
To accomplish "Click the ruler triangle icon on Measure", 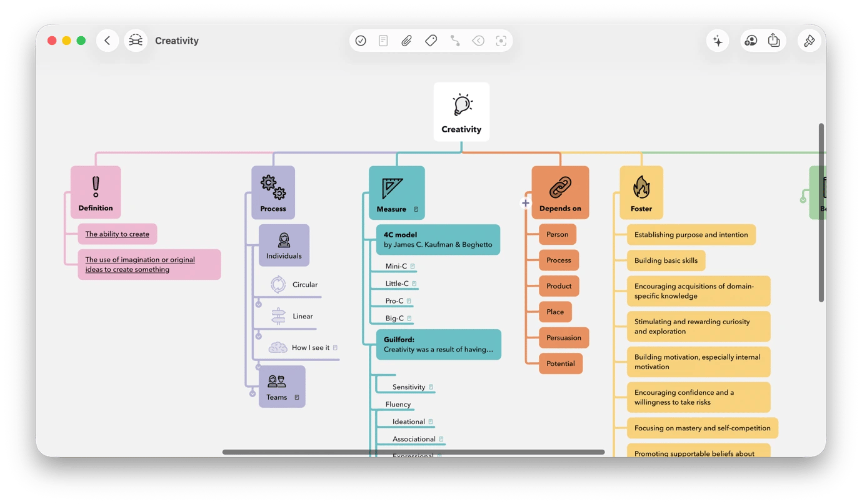I will tap(392, 187).
